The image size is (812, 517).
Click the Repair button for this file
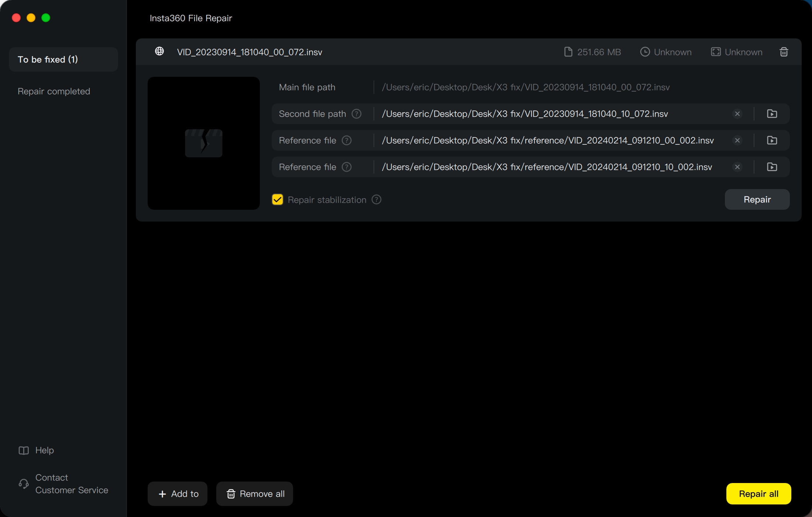click(x=757, y=199)
